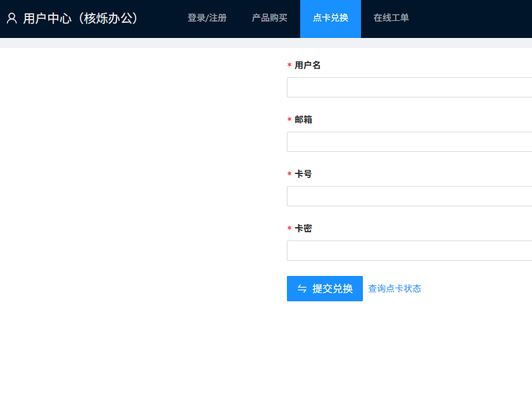532x393 pixels.
Task: Select the 点卡兑换 tab
Action: click(x=330, y=18)
